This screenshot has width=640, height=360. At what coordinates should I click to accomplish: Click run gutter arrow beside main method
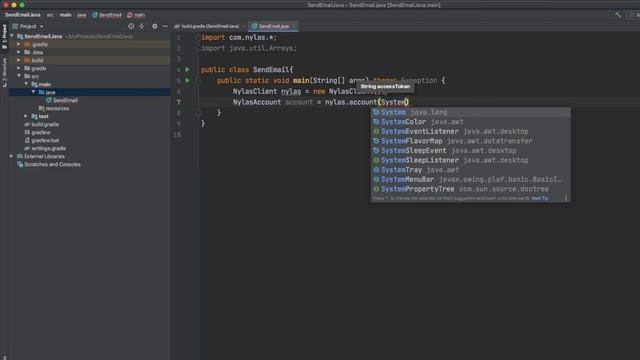[187, 80]
